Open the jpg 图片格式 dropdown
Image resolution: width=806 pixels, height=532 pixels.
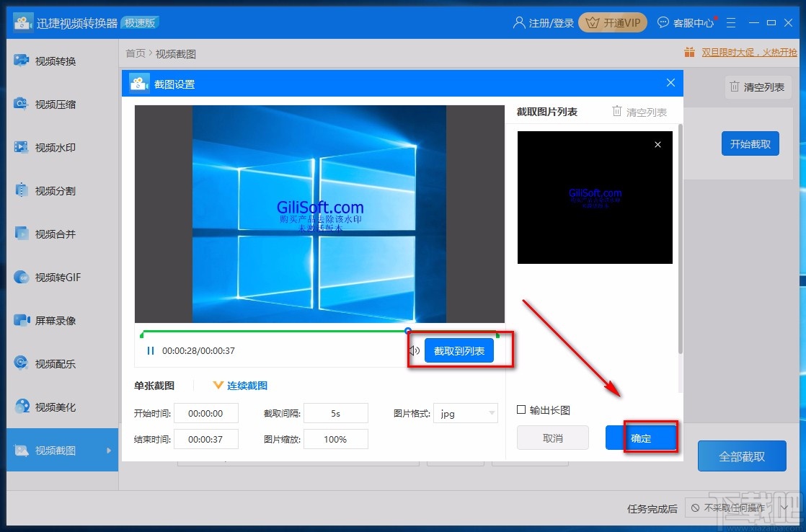click(x=466, y=413)
